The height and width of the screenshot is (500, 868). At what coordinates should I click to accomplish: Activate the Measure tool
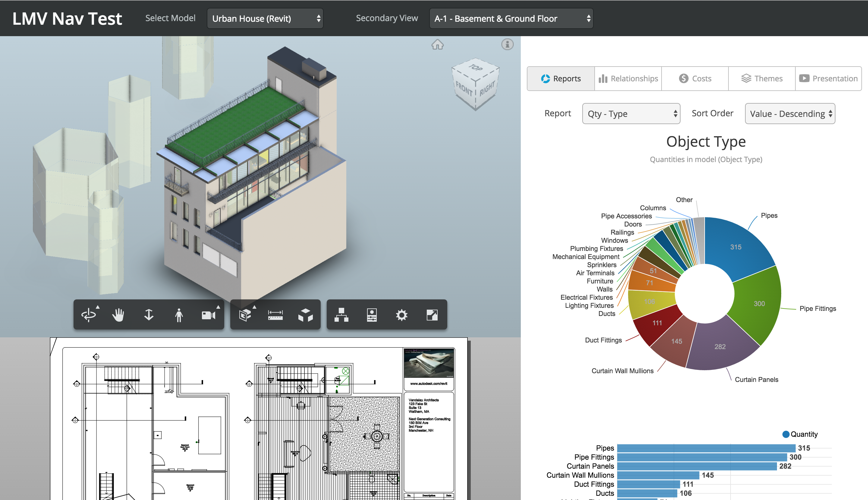click(275, 314)
